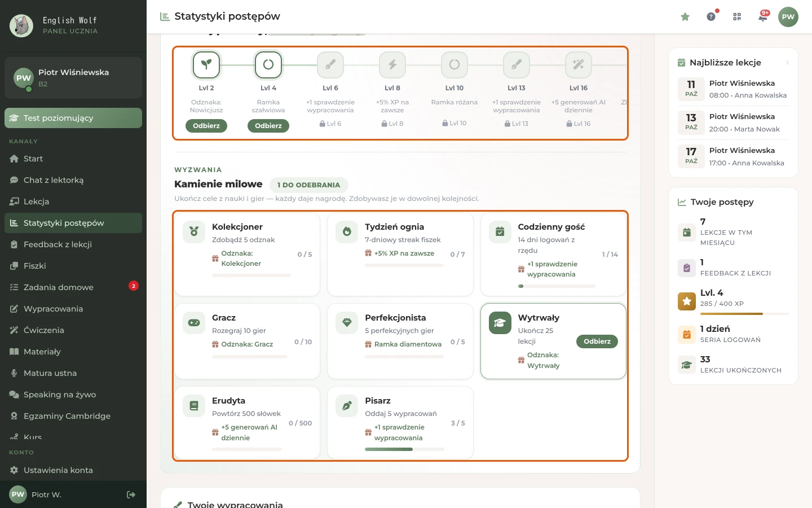This screenshot has width=812, height=508.
Task: Select the locked Lvl 6 reward icon
Action: (x=330, y=64)
